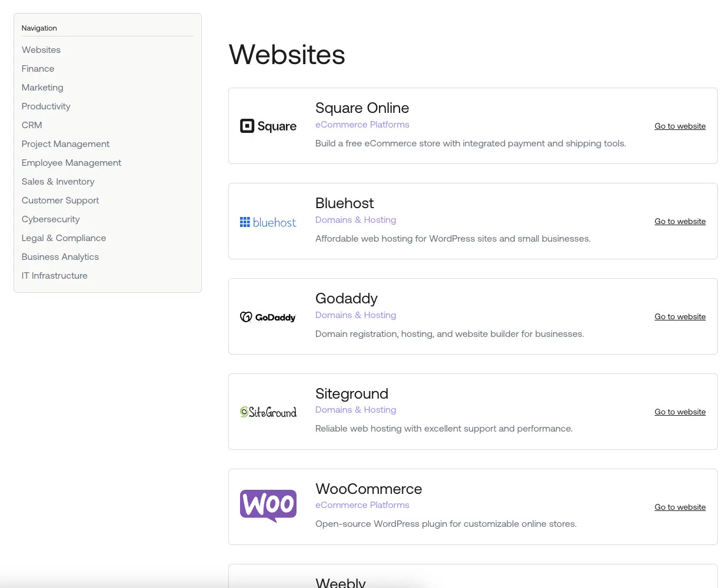Open Finance in the navigation
The width and height of the screenshot is (726, 588).
38,69
